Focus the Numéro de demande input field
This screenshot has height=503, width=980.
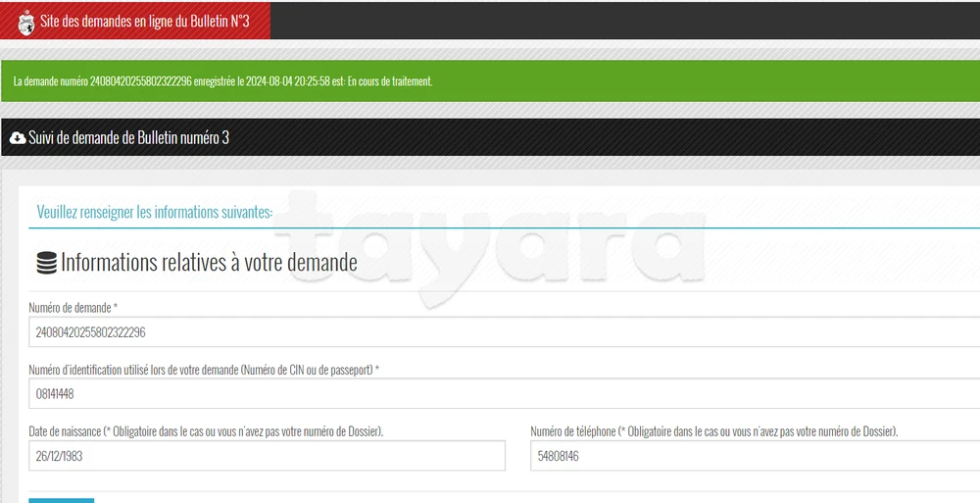(x=490, y=332)
